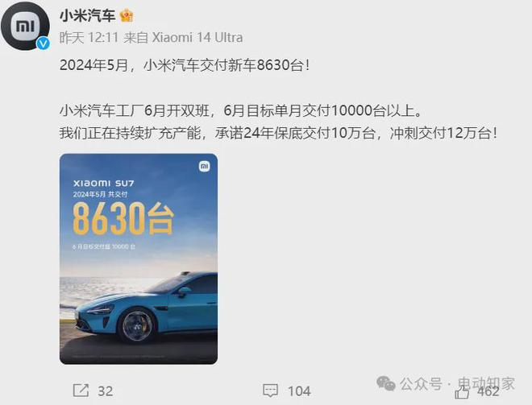Click the 昨天 12:11 timestamp
Screen dimensions: 532x405
pyautogui.click(x=89, y=38)
